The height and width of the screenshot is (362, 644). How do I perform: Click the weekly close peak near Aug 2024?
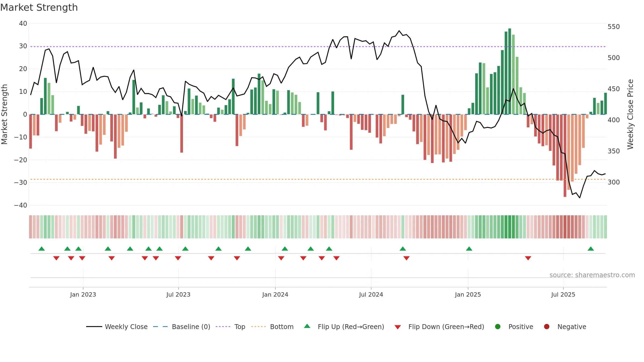coord(399,31)
